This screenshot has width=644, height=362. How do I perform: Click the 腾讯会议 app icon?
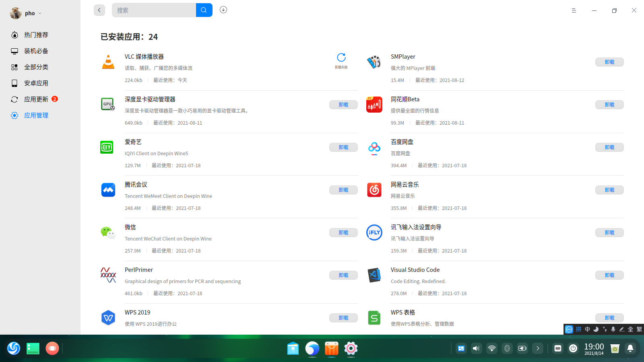point(108,189)
